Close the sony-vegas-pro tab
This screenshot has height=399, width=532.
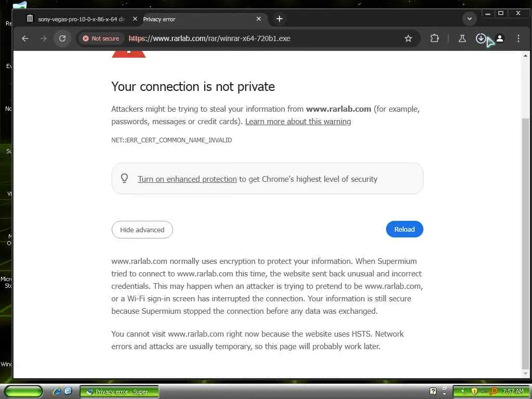[x=135, y=19]
